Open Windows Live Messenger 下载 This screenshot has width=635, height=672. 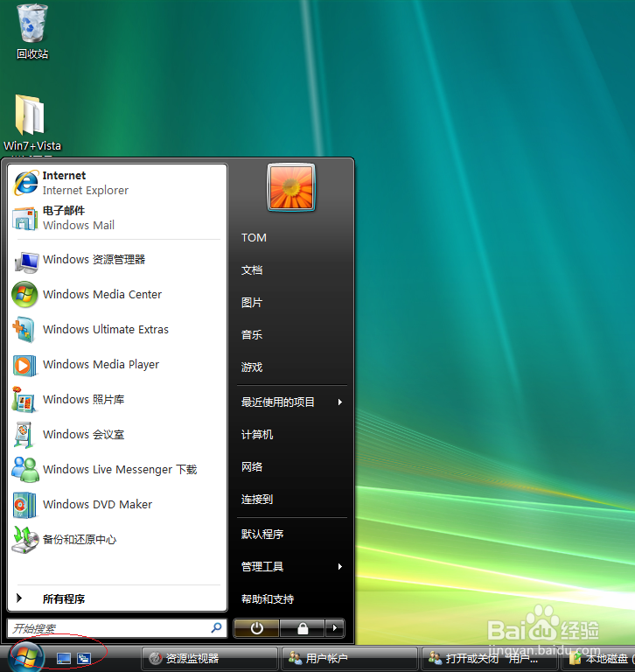[x=116, y=470]
